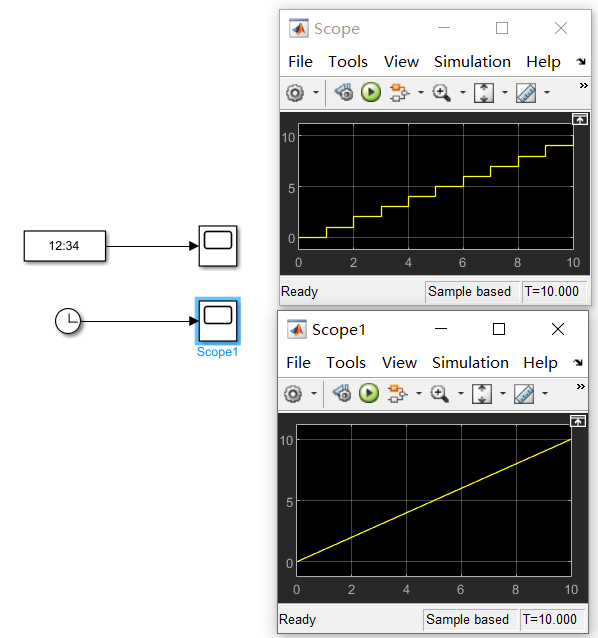The image size is (598, 638).
Task: Click the dock arrow icon in Scope1 menu bar
Action: (578, 363)
